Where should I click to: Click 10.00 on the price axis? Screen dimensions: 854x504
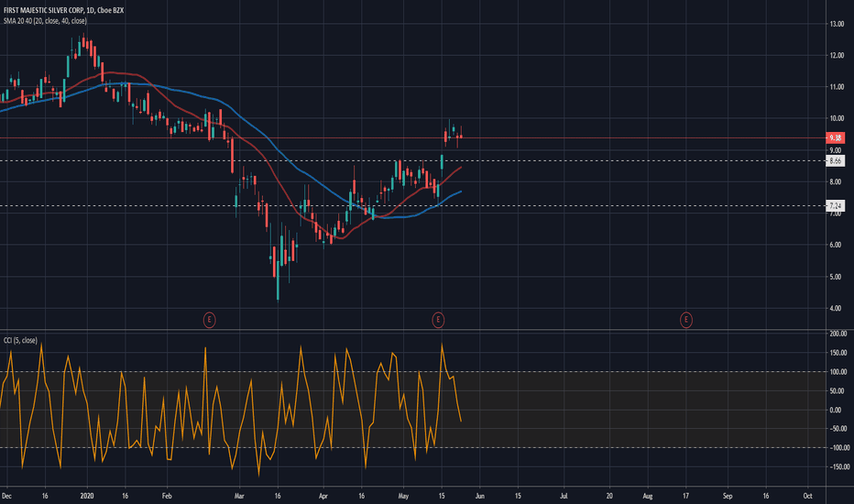837,118
